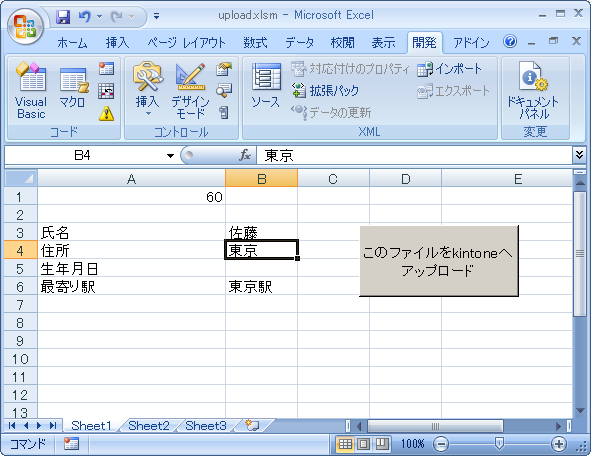Viewport: 591px width, 456px height.
Task: Toggle Design Mode
Action: (x=190, y=90)
